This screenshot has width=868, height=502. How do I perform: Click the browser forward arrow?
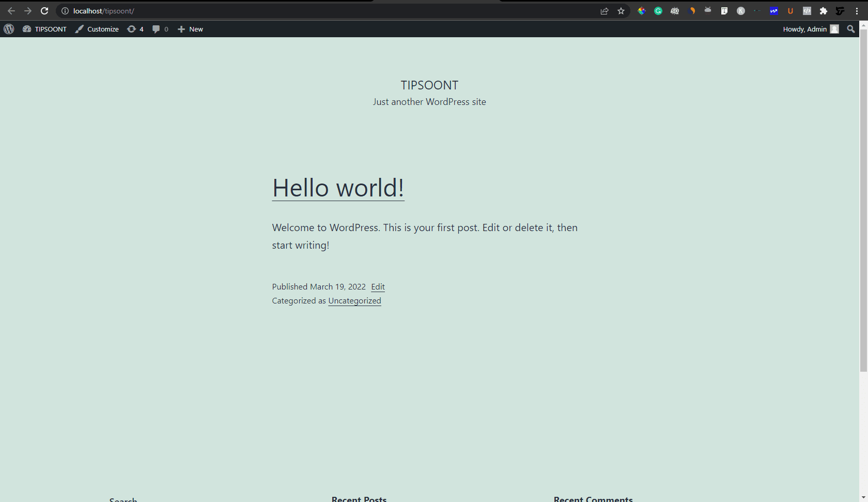pyautogui.click(x=28, y=11)
